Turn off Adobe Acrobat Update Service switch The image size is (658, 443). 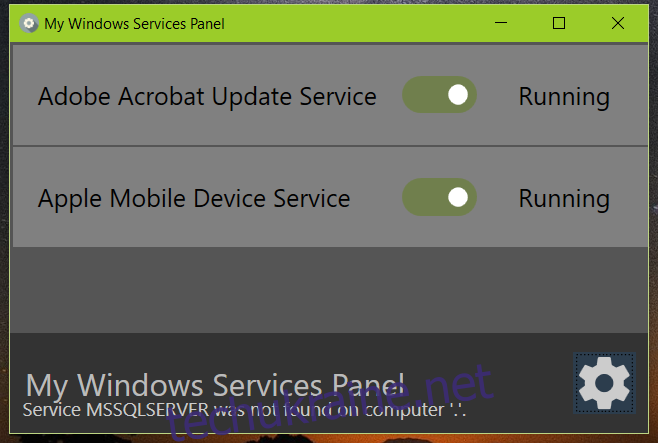tap(439, 95)
